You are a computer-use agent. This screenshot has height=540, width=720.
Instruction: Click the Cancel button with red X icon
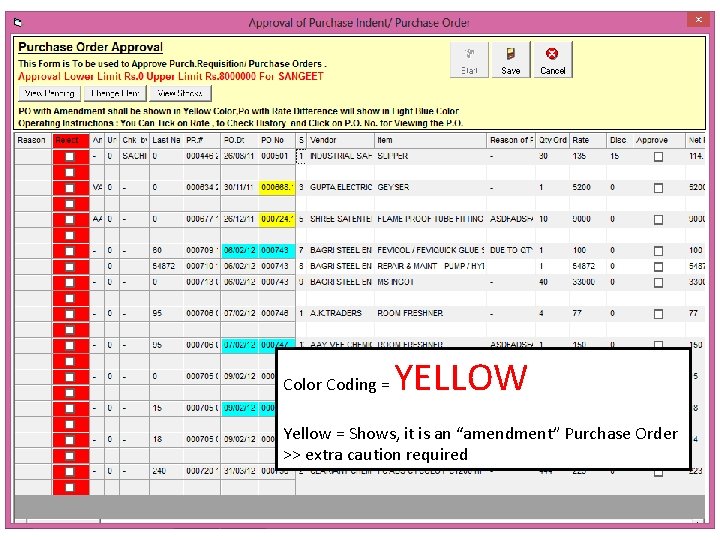click(x=552, y=60)
